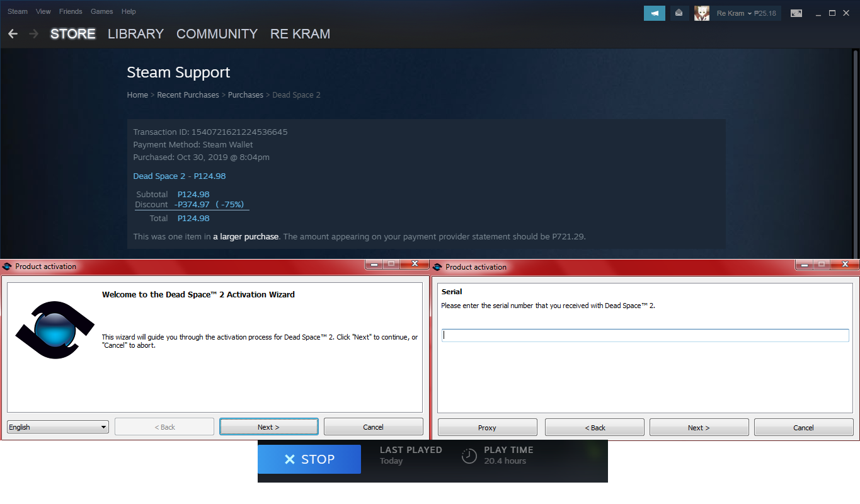Close the right Product activation window
Image resolution: width=860 pixels, height=504 pixels.
coord(845,265)
